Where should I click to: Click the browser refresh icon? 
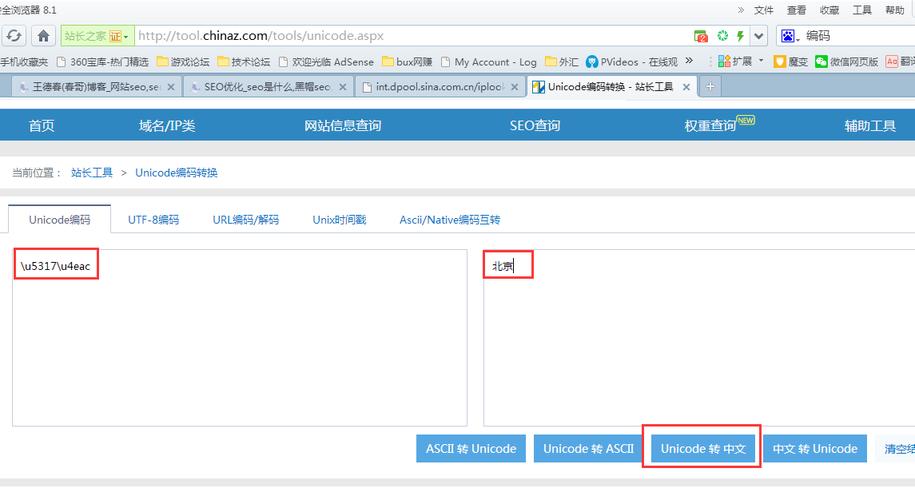[x=14, y=36]
